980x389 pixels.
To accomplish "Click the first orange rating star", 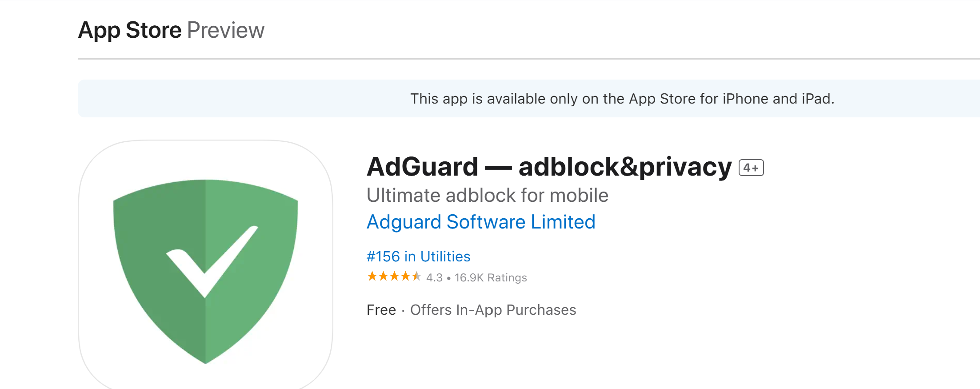I will pyautogui.click(x=372, y=277).
